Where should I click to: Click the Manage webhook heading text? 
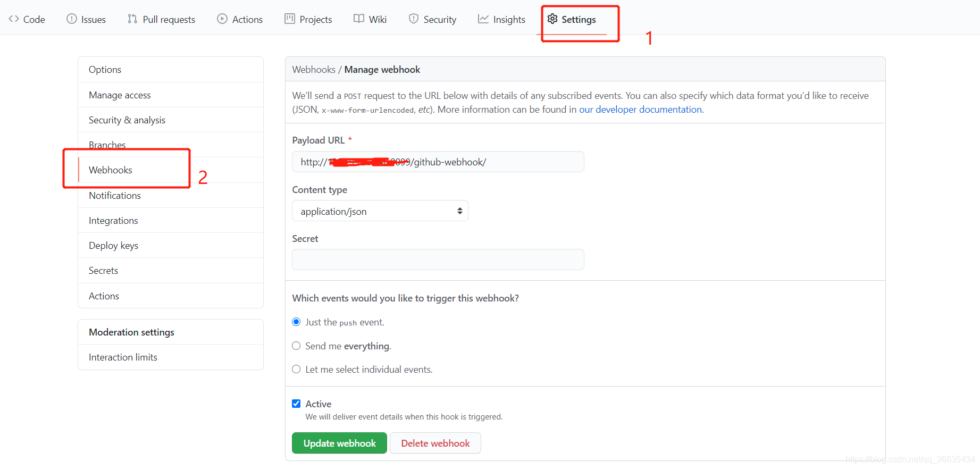pos(382,70)
